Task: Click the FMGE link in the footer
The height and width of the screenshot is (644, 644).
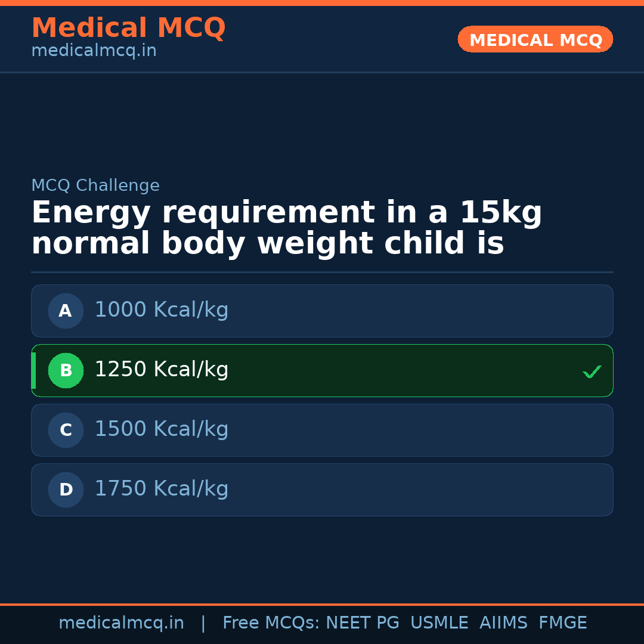Action: click(x=562, y=623)
